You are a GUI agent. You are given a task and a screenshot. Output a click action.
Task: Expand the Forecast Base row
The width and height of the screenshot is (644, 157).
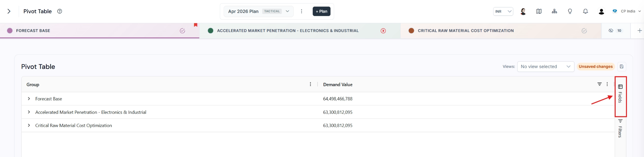[x=29, y=99]
